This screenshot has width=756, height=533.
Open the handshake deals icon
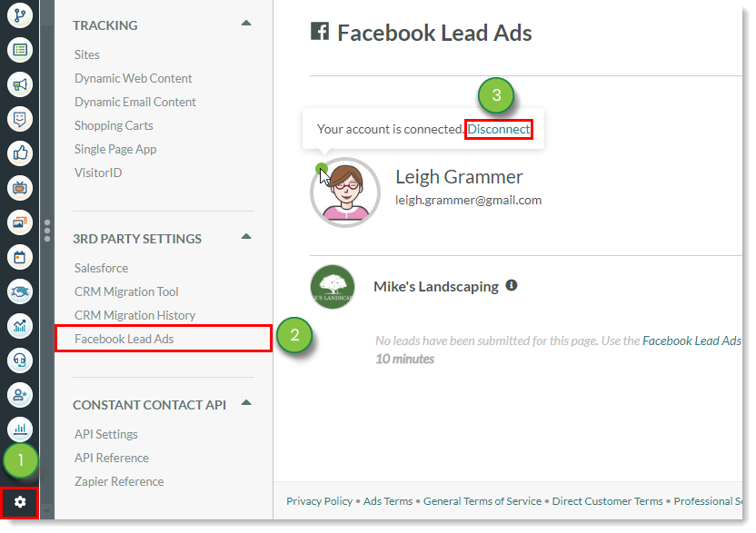coord(20,291)
